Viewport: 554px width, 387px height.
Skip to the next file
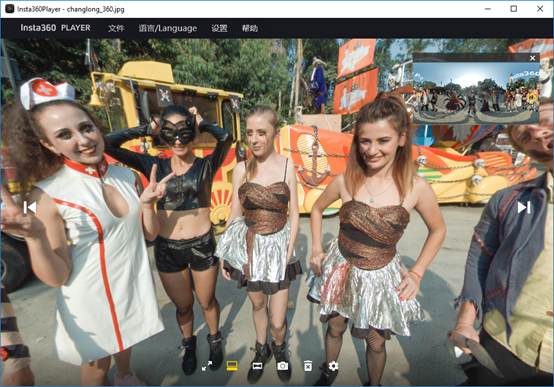tap(524, 207)
